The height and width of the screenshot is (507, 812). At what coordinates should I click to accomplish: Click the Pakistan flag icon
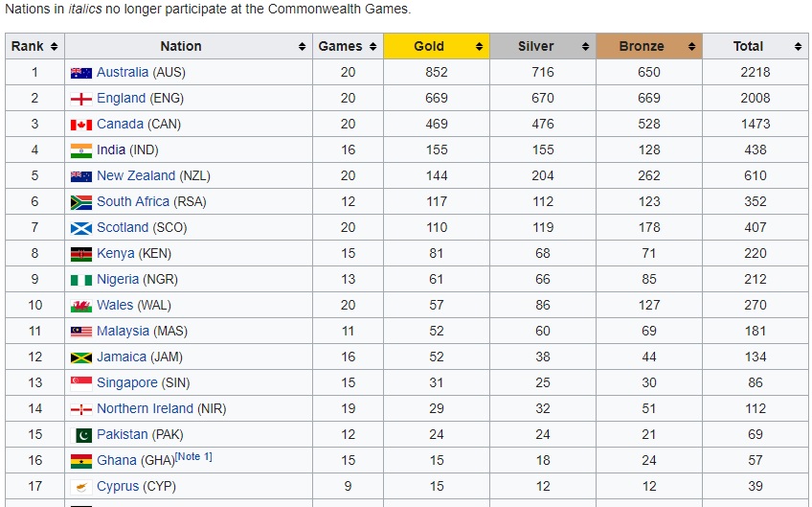point(81,435)
